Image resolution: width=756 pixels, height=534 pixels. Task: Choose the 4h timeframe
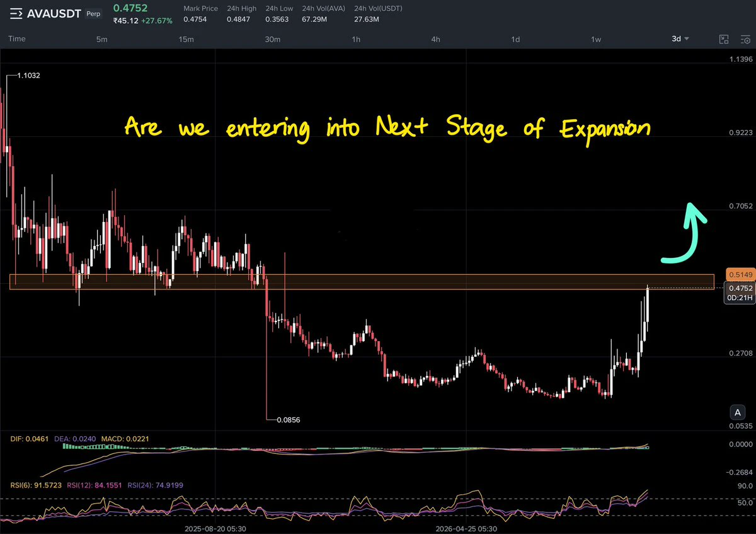point(435,39)
